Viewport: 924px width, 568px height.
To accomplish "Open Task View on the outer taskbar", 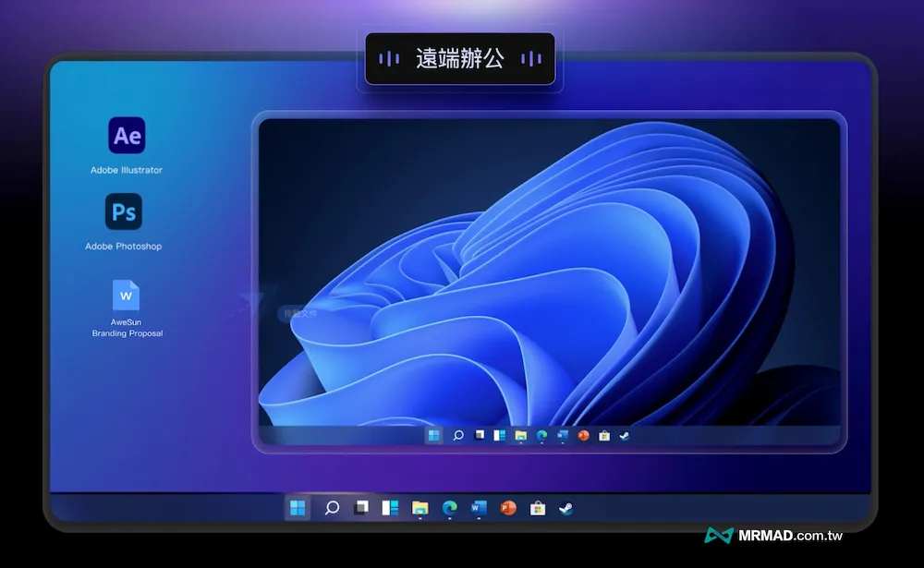I will point(361,507).
